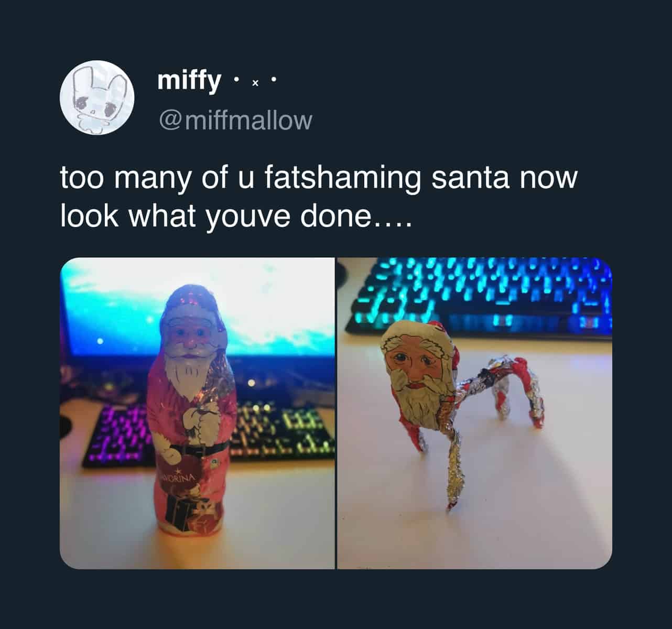
Task: Select the tweet line starting 'too many of u'
Action: [x=319, y=179]
